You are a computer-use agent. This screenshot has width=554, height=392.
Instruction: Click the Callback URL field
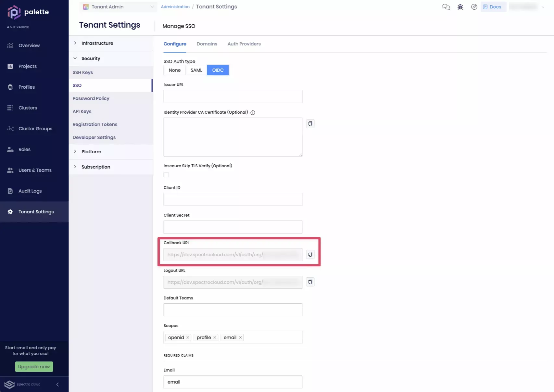coord(233,255)
